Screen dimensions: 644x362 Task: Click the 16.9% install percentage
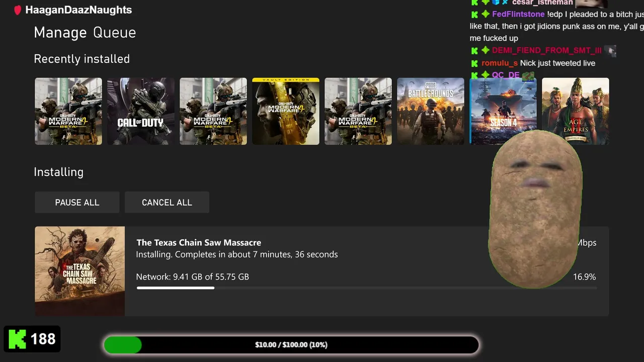coord(585,277)
